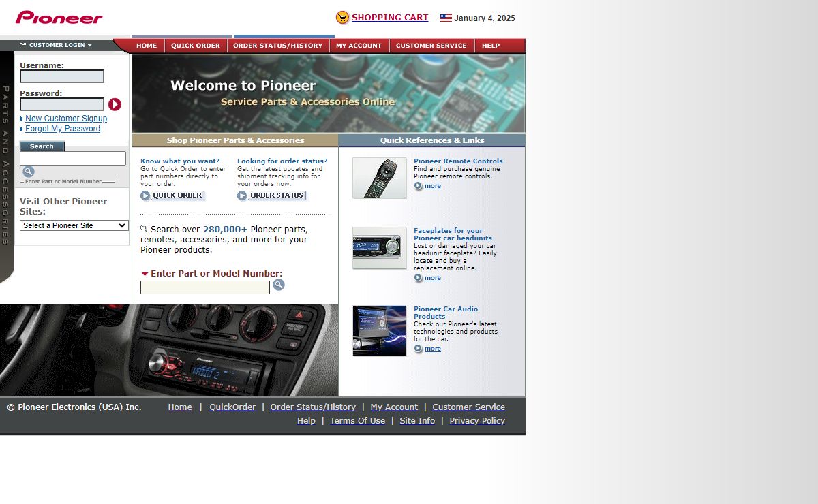
Task: Open the Select a Pioneer Site dropdown
Action: click(74, 225)
